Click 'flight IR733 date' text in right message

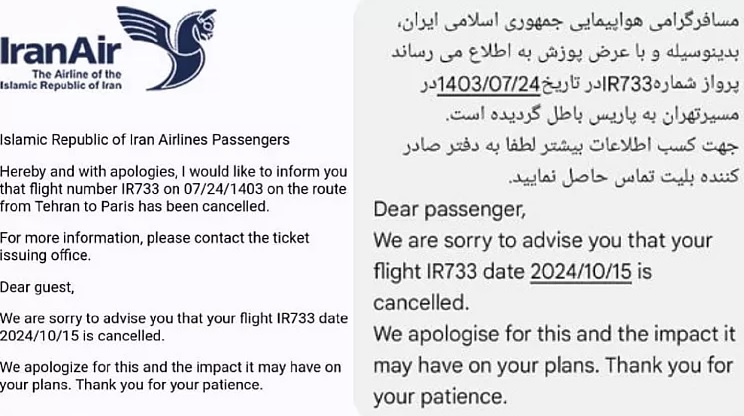[x=450, y=271]
